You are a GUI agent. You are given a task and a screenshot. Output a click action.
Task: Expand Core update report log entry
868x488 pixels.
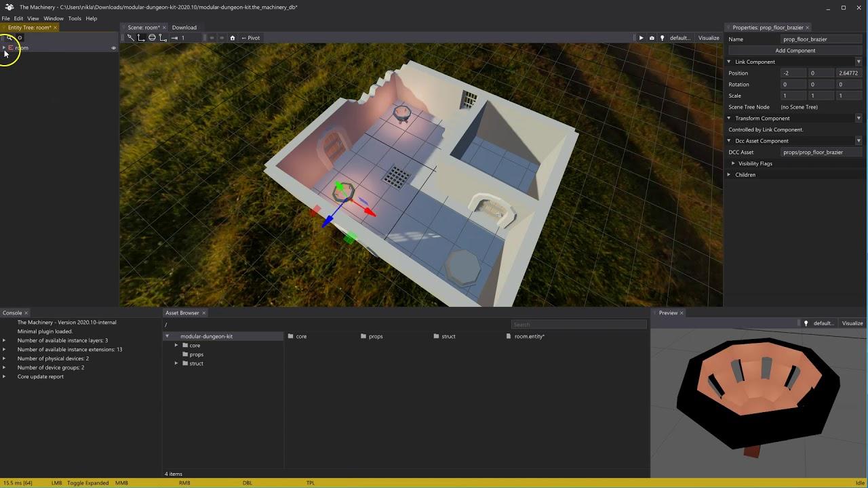pos(4,377)
